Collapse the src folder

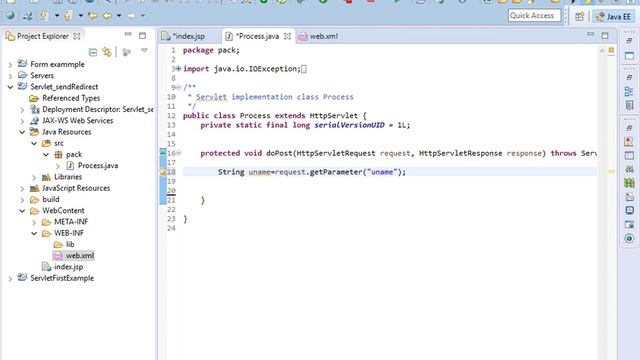[x=34, y=143]
